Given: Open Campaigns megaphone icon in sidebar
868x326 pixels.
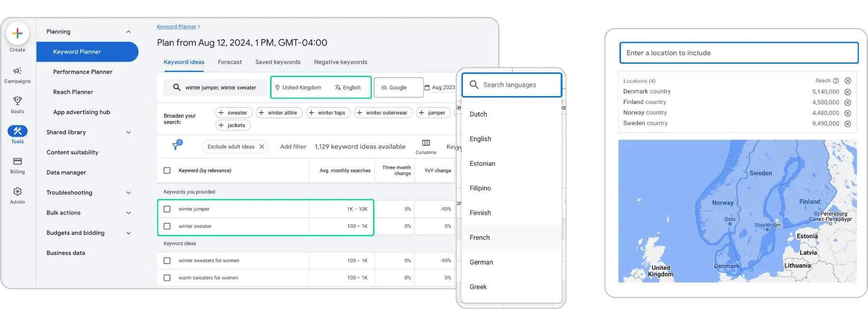Looking at the screenshot, I should pos(17,71).
